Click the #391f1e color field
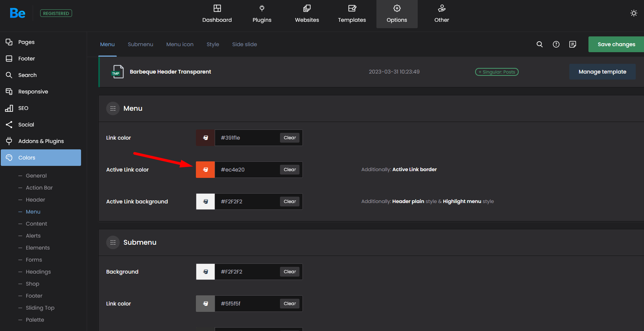 pyautogui.click(x=247, y=138)
